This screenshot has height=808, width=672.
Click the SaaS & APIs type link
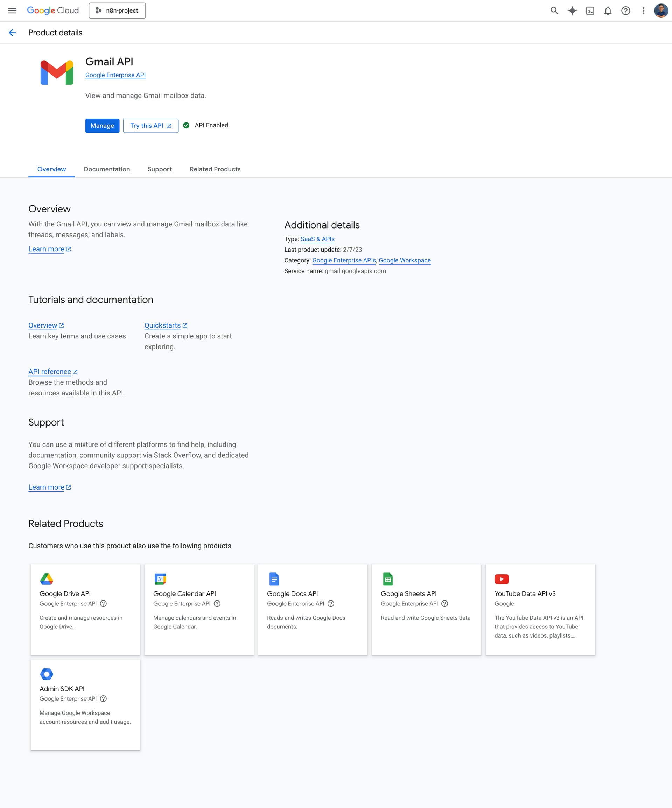click(317, 239)
